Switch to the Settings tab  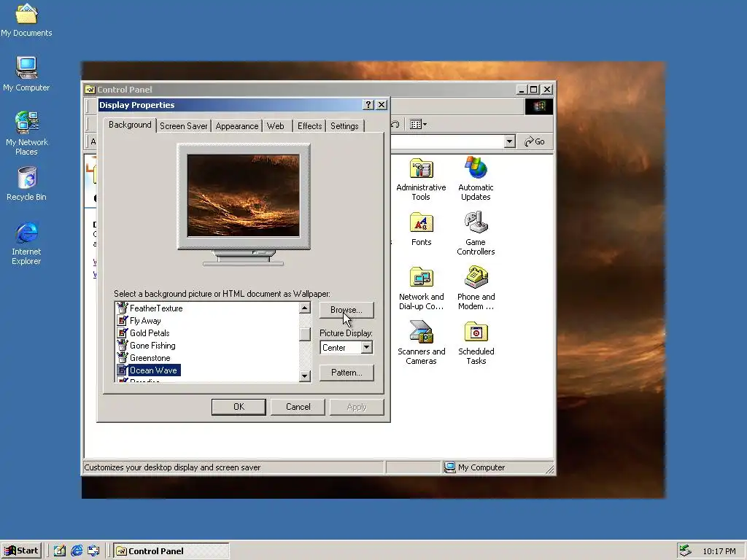pos(344,126)
